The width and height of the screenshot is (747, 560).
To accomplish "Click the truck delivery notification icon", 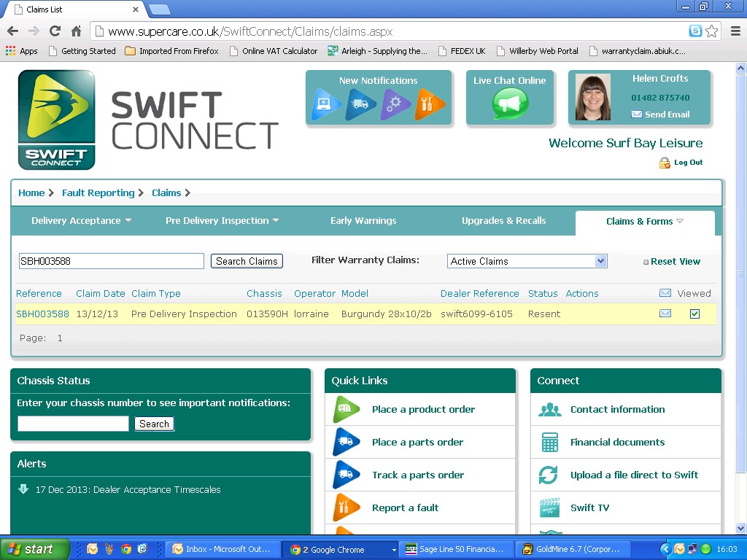I will click(361, 104).
